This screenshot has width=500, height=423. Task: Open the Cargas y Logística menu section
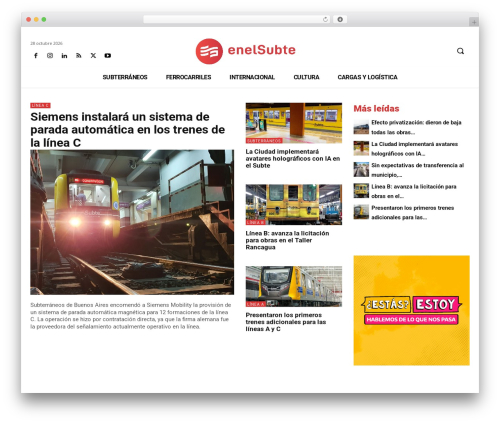[368, 77]
